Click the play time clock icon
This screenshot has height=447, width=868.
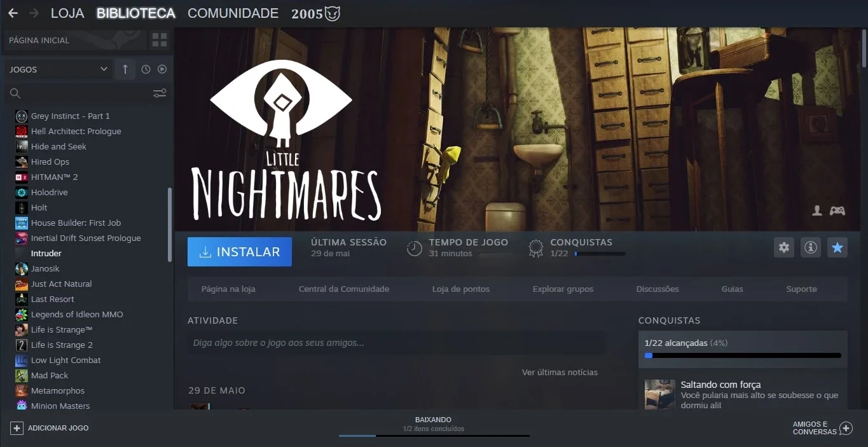tap(415, 248)
